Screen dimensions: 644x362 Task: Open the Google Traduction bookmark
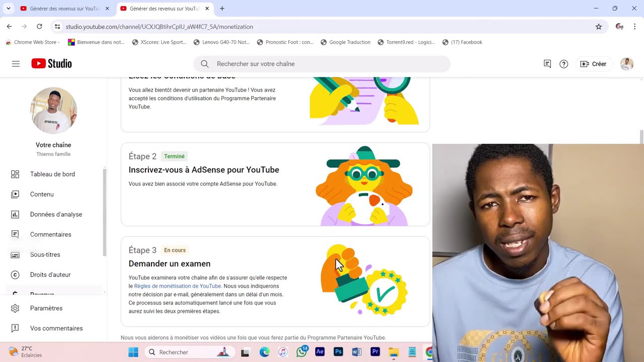coord(346,42)
